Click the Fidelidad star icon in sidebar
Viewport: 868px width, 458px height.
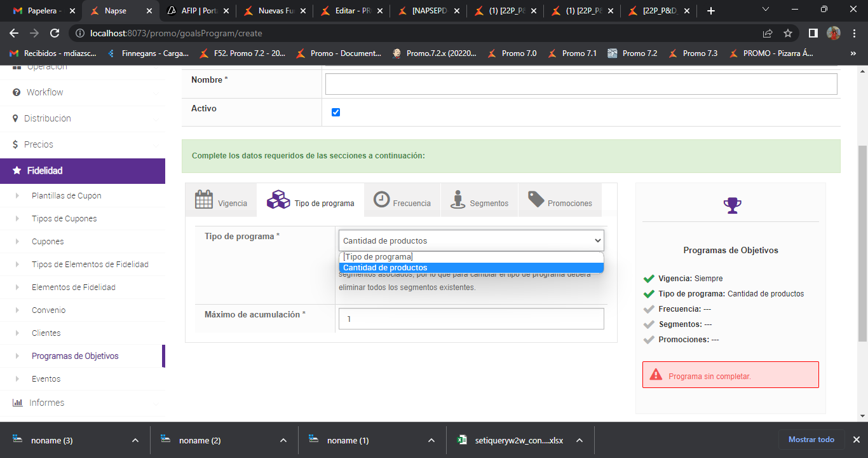point(17,170)
